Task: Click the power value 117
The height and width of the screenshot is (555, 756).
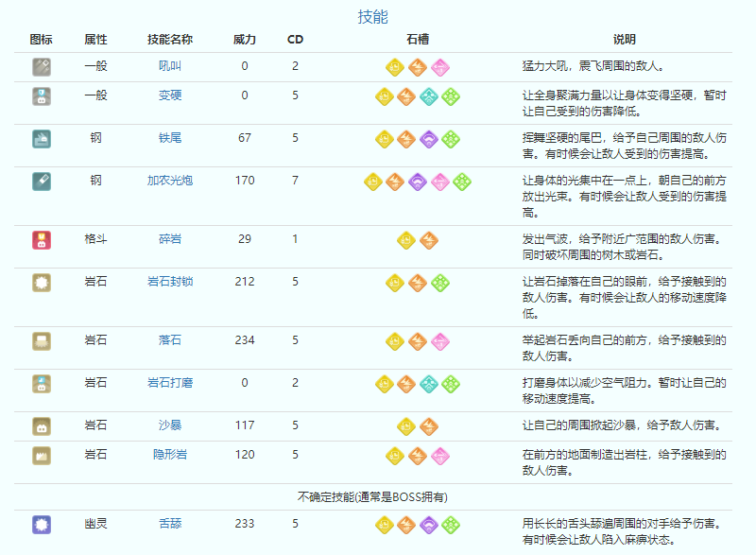Action: [245, 425]
